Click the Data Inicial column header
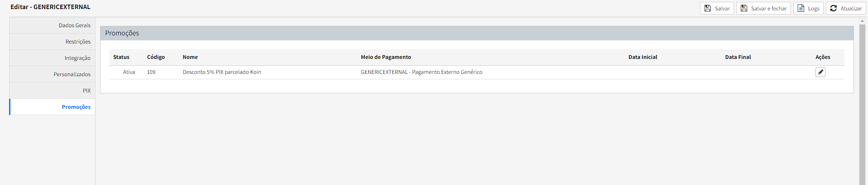 click(x=643, y=57)
